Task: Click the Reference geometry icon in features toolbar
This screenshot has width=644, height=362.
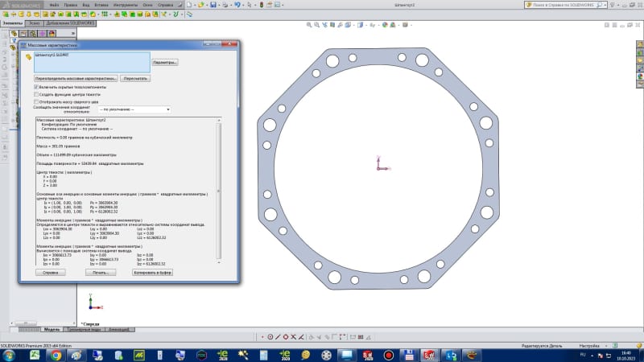Action: click(x=164, y=14)
